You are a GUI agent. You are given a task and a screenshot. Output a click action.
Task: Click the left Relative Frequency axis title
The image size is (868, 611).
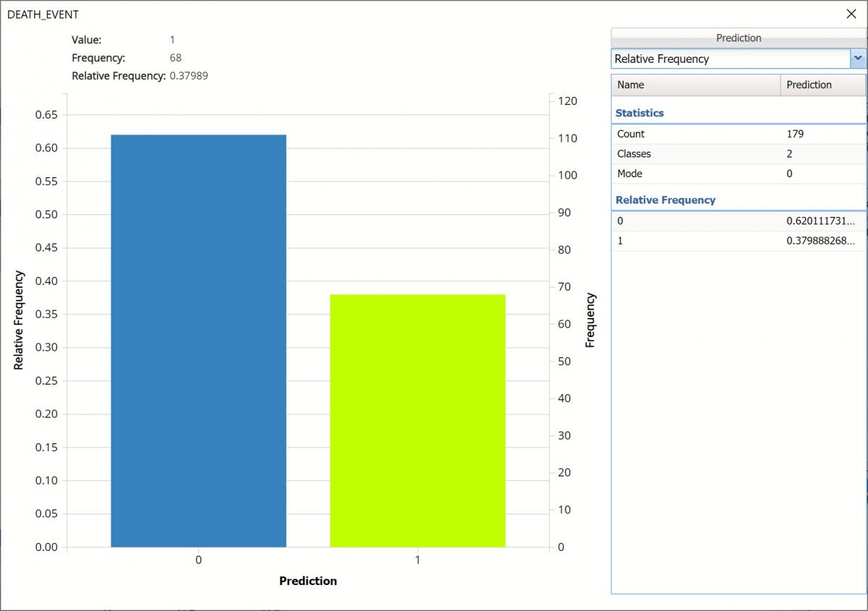tap(19, 320)
